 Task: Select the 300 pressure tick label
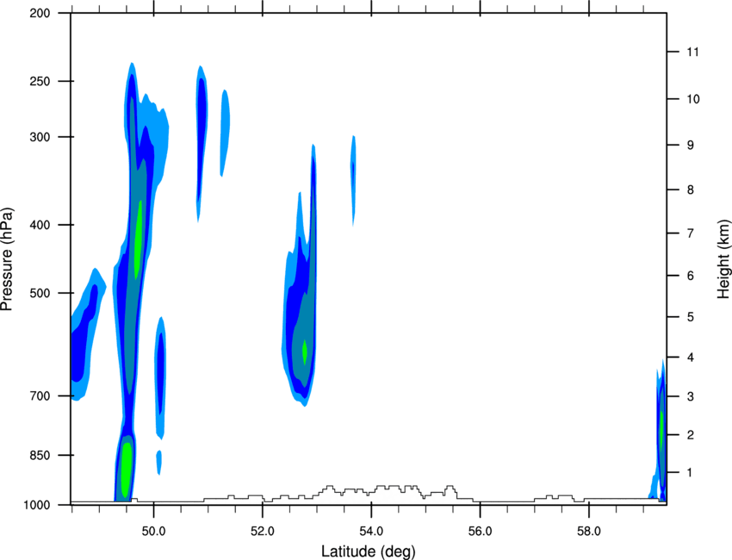point(40,137)
